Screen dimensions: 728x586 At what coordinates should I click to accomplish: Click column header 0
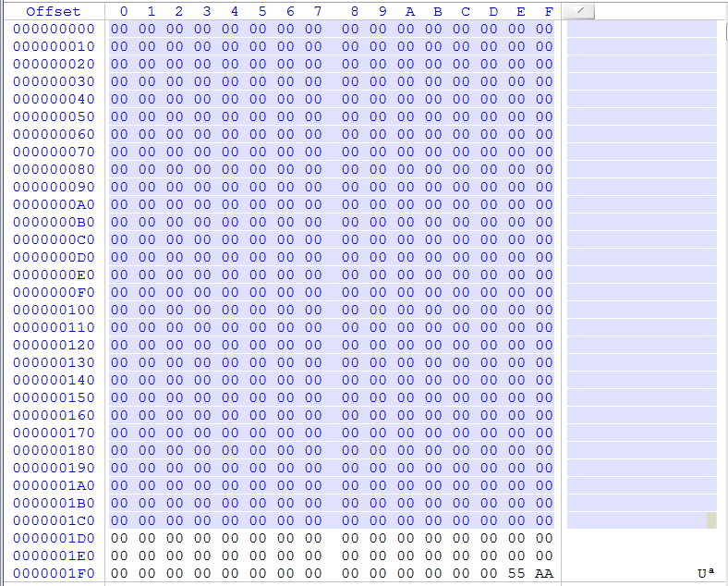(x=124, y=11)
